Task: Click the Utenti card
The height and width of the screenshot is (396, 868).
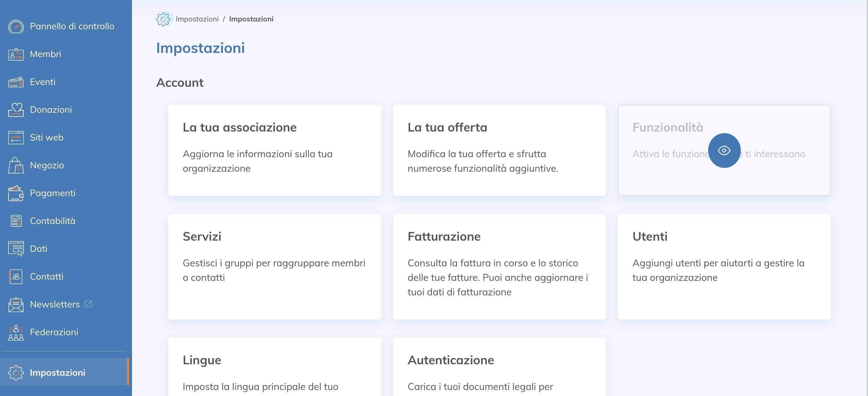Action: click(x=724, y=267)
